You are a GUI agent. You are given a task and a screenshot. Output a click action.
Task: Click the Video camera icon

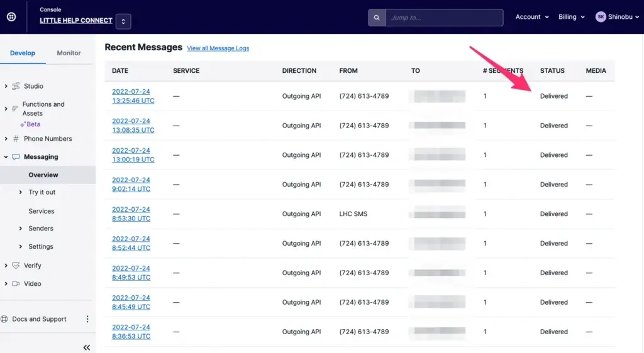pos(16,284)
